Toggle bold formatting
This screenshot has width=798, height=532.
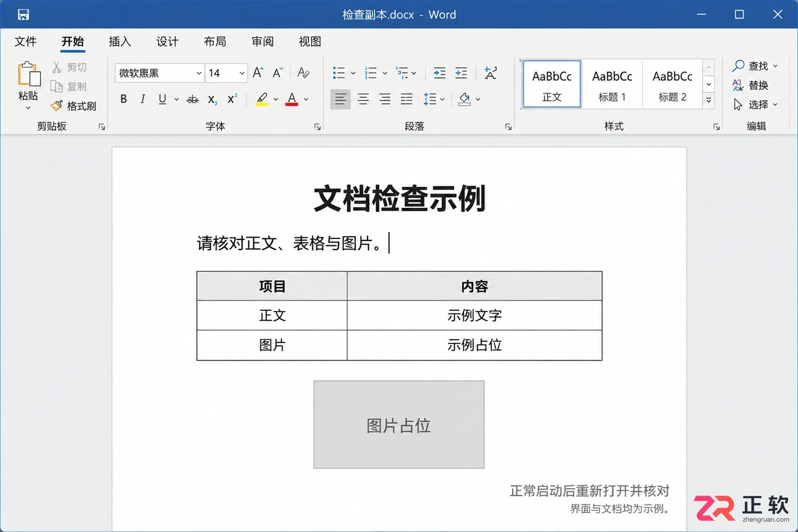click(x=124, y=99)
